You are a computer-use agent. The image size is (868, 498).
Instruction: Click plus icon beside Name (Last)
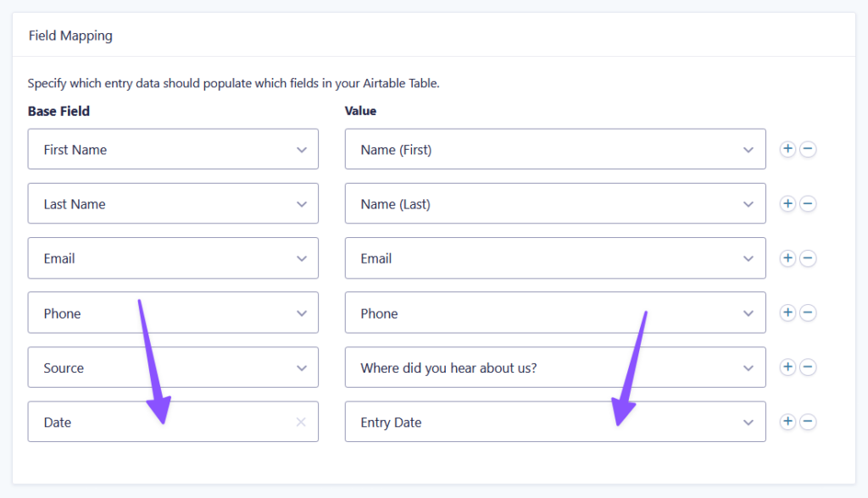click(787, 204)
